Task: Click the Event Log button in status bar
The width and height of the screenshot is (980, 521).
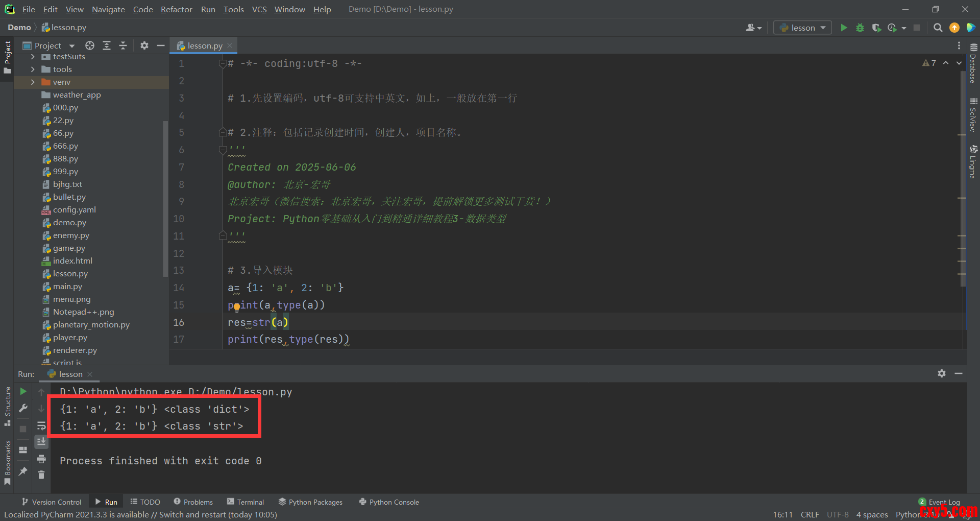Action: tap(939, 502)
